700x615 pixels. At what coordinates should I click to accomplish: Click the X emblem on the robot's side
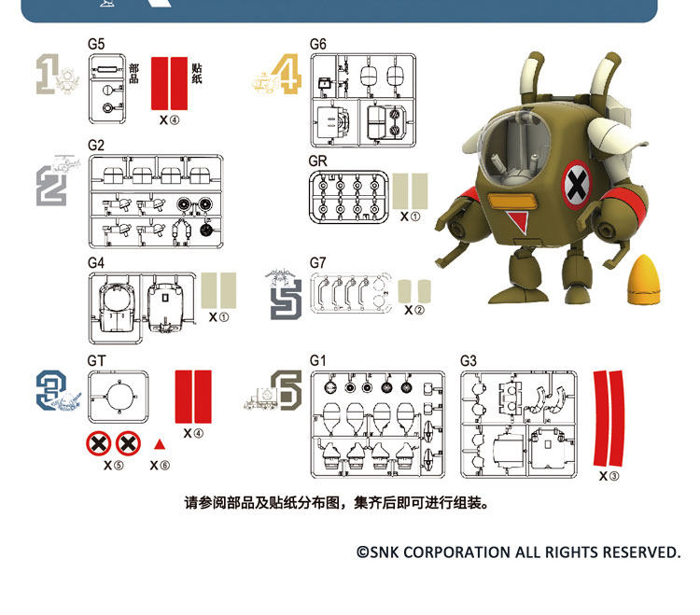click(x=576, y=185)
